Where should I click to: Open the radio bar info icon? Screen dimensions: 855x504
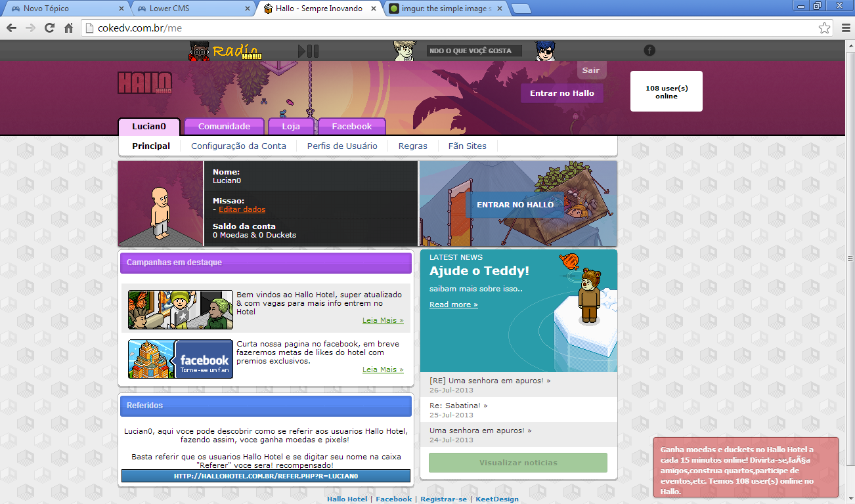click(649, 51)
